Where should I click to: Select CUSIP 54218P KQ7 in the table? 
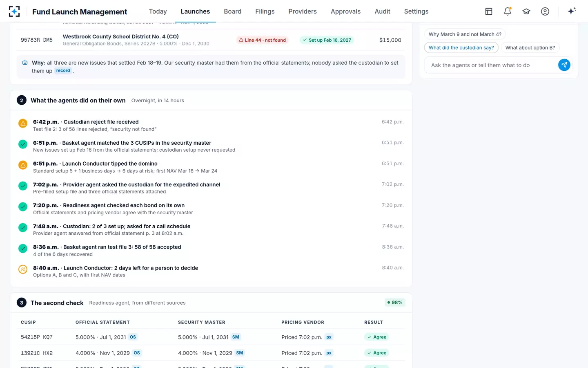37,337
